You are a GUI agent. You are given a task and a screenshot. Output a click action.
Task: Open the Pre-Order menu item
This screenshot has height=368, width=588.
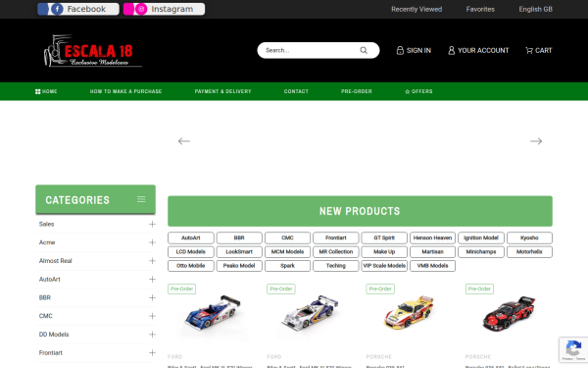coord(357,91)
